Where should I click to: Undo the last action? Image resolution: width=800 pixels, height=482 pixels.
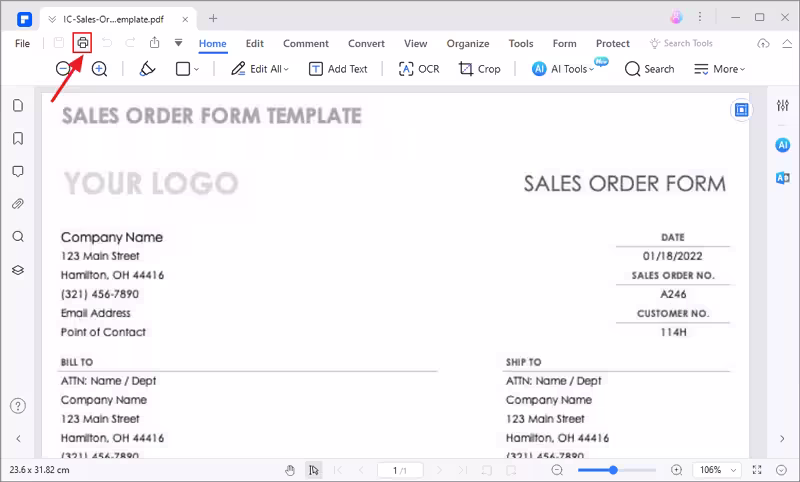coord(107,43)
